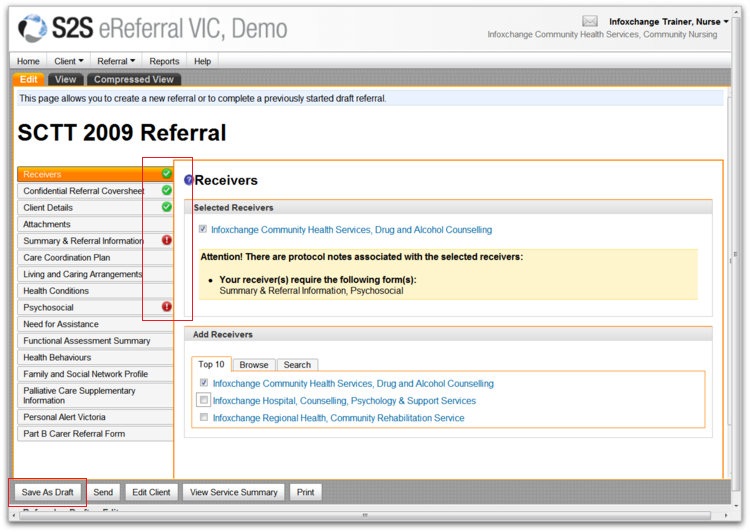Tick Infoxchange Hospital Counselling Psychology checkbox

click(204, 399)
